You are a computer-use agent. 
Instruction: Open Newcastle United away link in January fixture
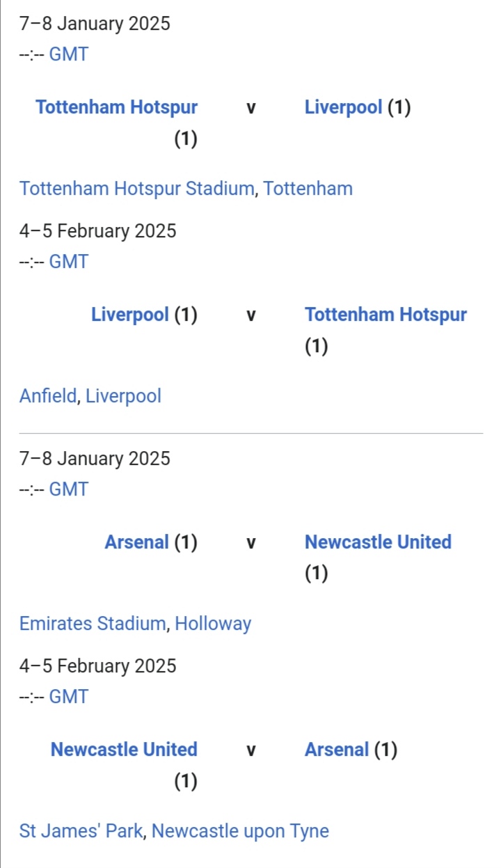(x=378, y=542)
